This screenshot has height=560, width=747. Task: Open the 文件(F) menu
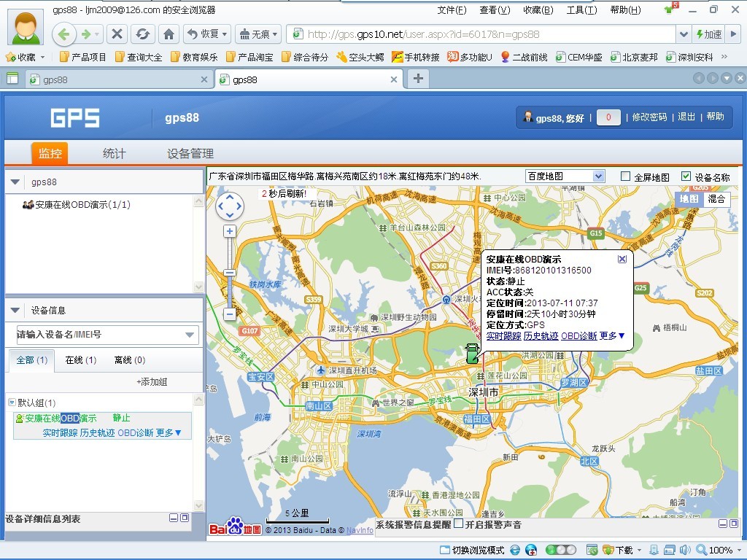coord(452,10)
